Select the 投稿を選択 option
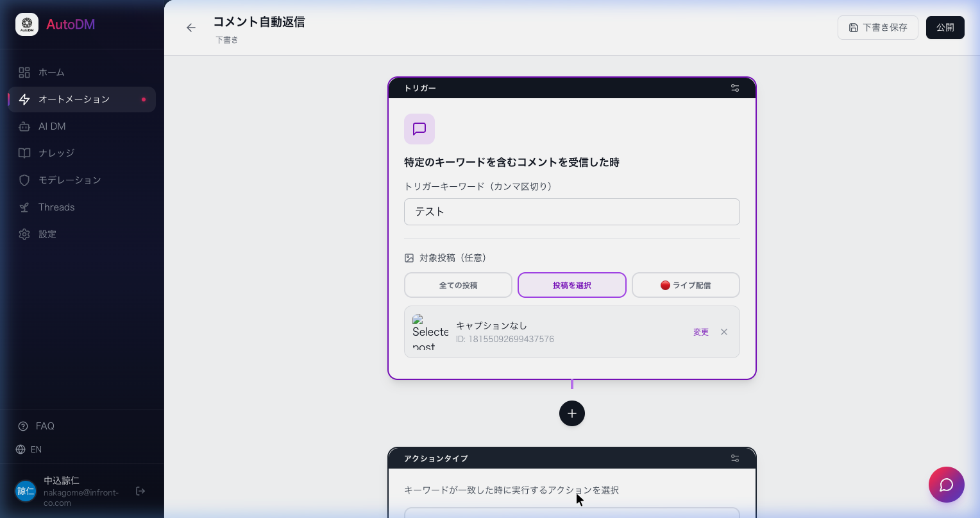Screen dimensions: 980x518 coord(572,285)
